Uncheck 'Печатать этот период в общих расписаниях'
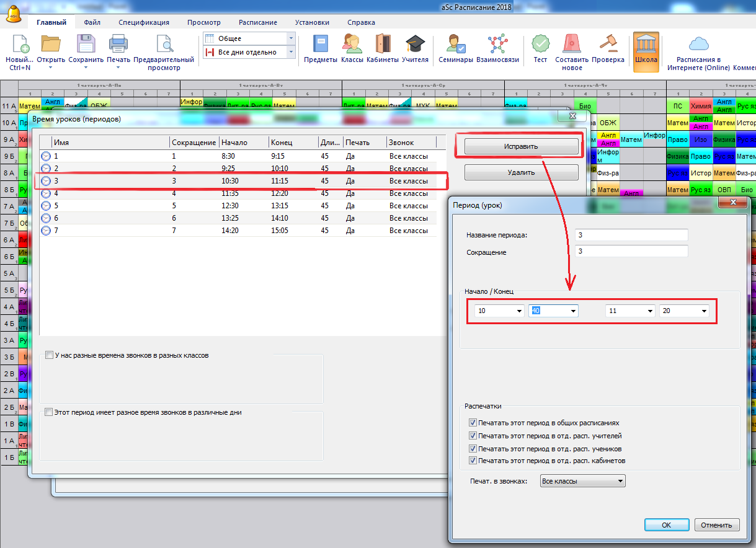 pos(473,423)
